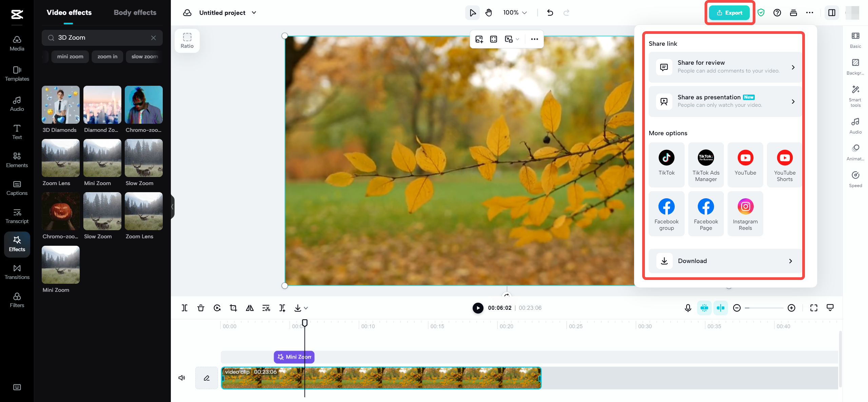Image resolution: width=868 pixels, height=402 pixels.
Task: Share to TikTok Ads Manager
Action: pos(706,165)
